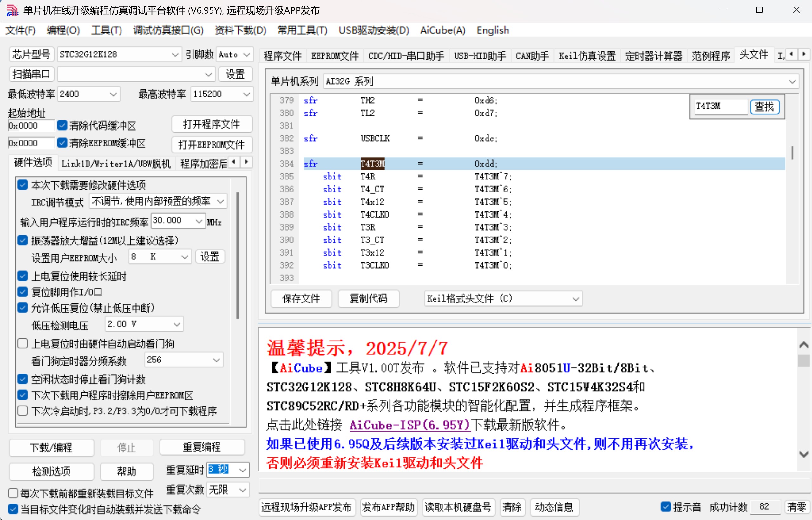Switch language via English menu
Image resolution: width=812 pixels, height=520 pixels.
click(x=493, y=30)
